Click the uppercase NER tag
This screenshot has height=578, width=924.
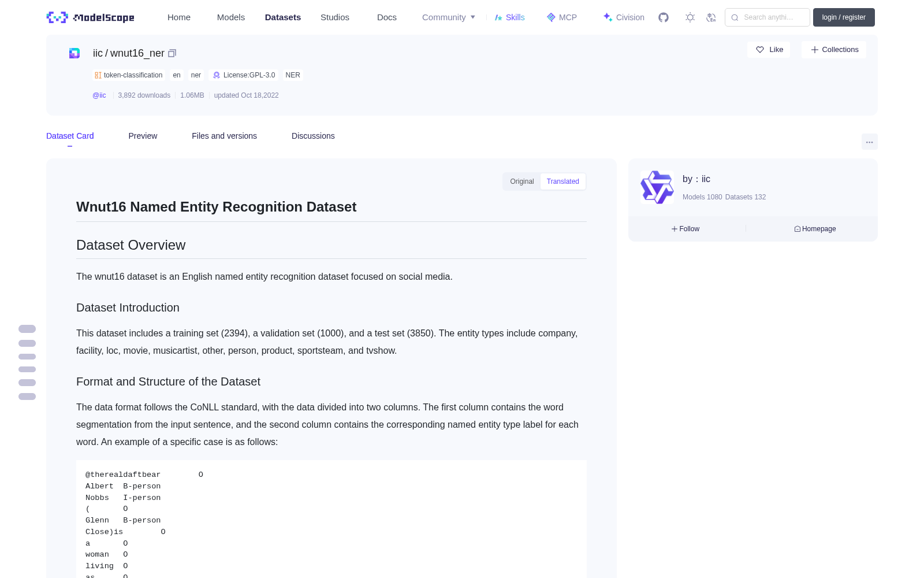pyautogui.click(x=293, y=75)
